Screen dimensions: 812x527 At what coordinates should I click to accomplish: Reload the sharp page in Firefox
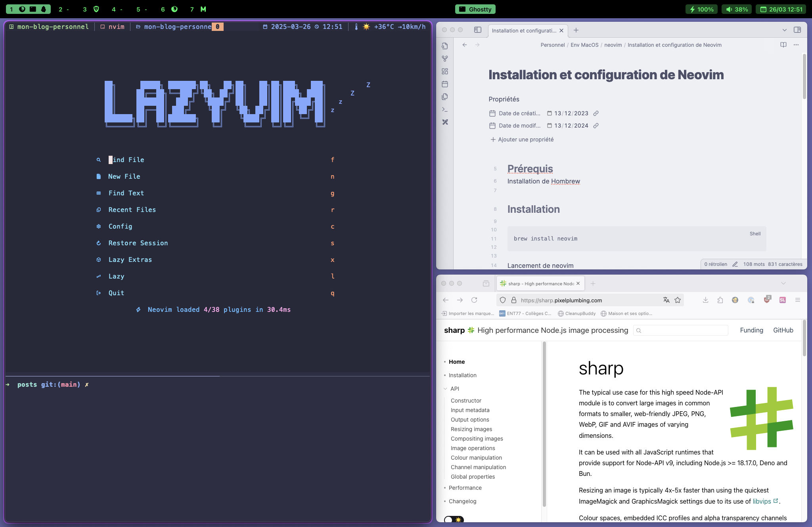pos(474,300)
